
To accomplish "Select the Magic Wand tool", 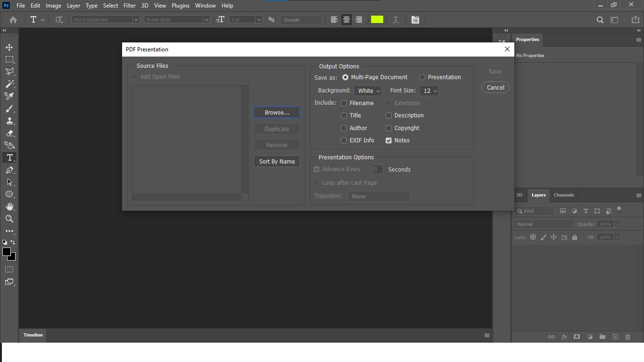I will click(x=9, y=84).
